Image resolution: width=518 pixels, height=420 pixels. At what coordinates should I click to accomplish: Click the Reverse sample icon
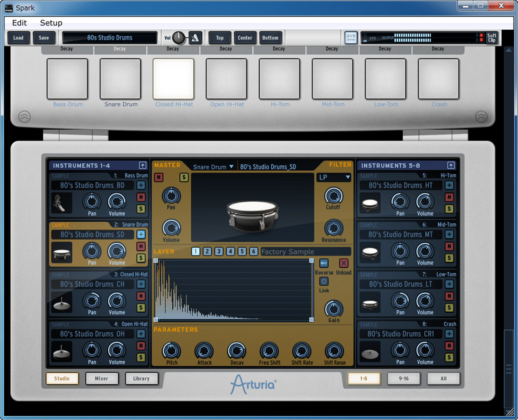click(324, 263)
